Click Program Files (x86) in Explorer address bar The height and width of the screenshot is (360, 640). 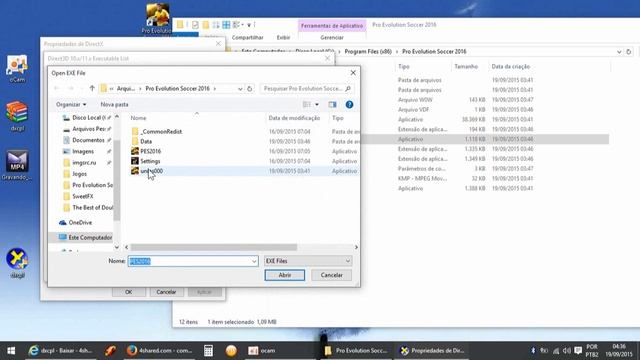[368, 52]
